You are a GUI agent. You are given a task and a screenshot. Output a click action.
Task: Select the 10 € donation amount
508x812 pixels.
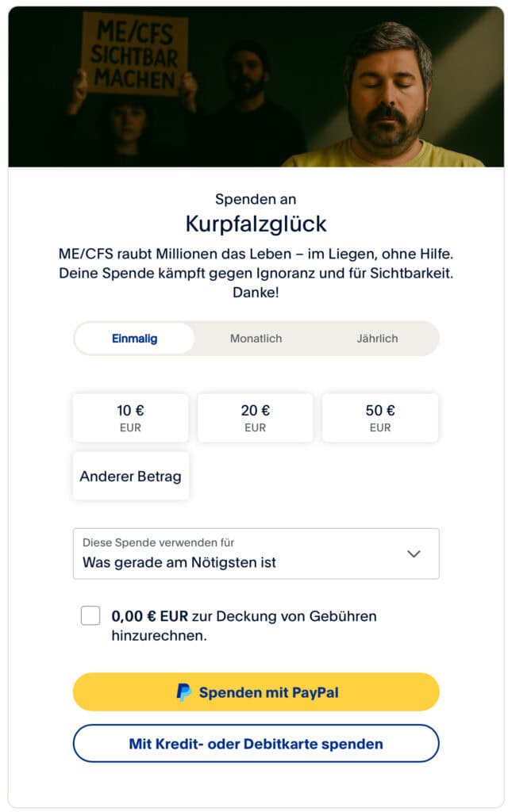tap(130, 418)
